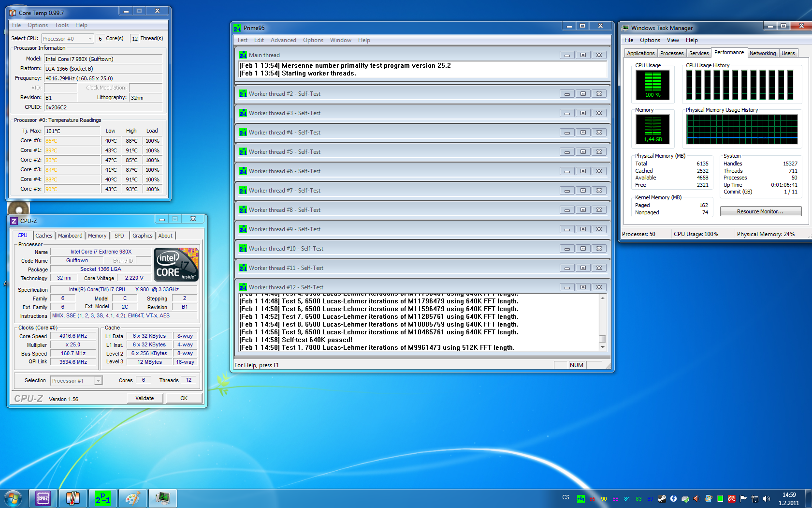Screen dimensions: 812x508
Task: Click the Prime95 green tray icon
Action: tap(581, 499)
